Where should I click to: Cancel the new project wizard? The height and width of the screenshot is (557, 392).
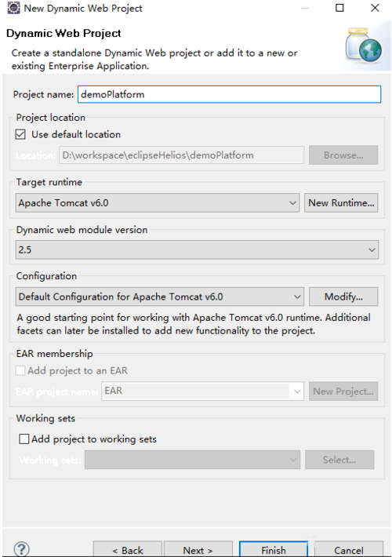click(x=349, y=549)
